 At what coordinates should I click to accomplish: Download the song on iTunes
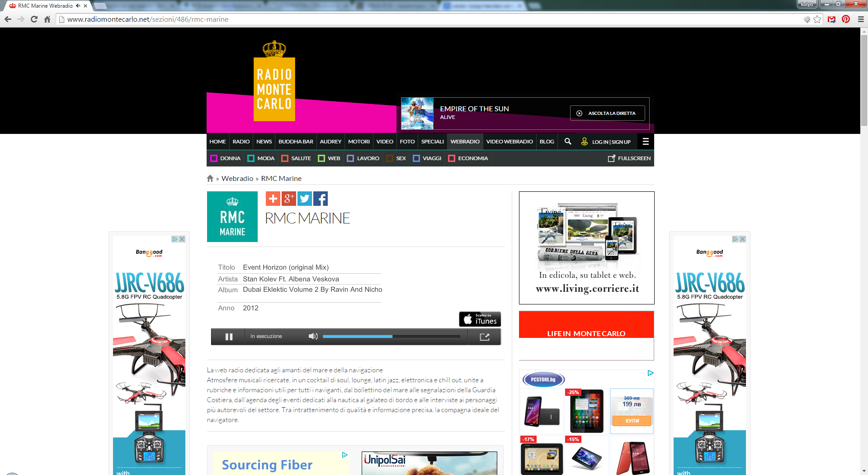point(480,319)
